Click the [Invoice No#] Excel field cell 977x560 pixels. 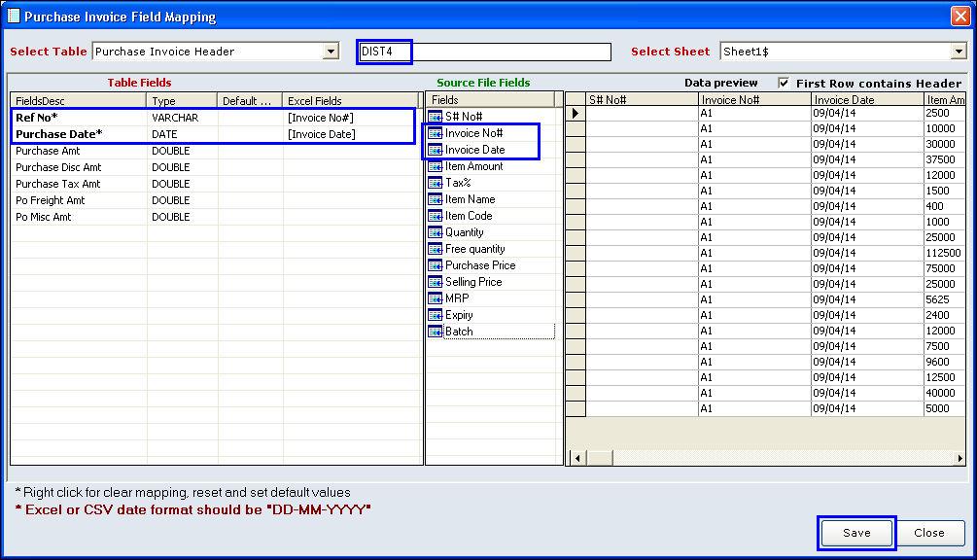350,118
